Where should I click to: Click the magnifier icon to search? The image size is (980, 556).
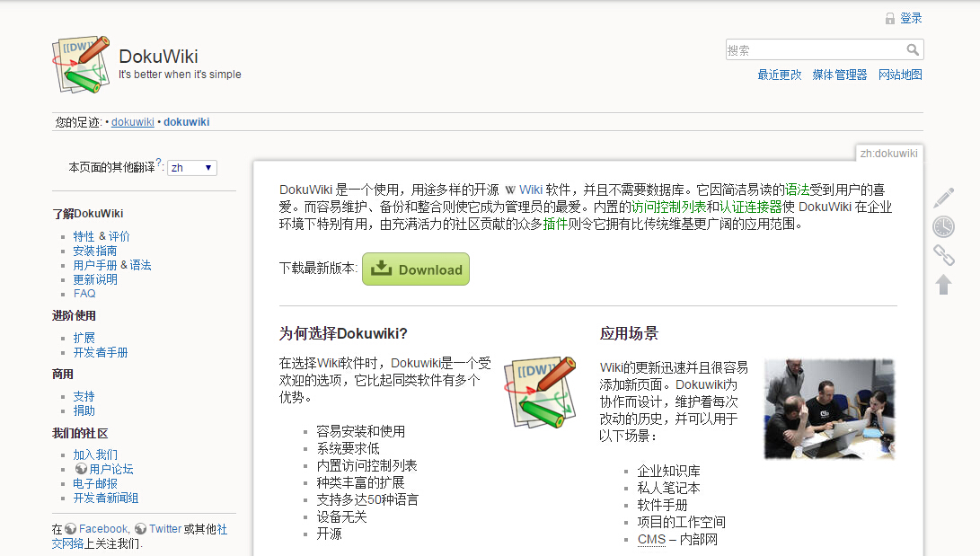click(x=913, y=49)
